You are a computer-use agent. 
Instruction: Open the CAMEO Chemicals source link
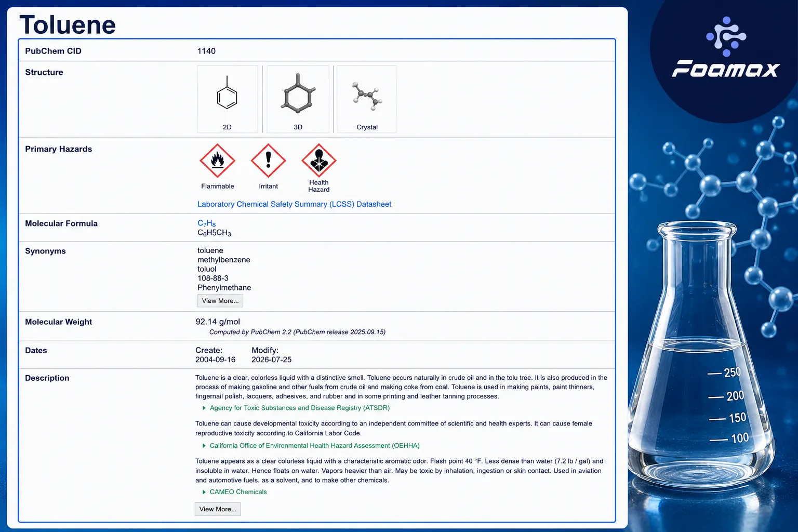[x=238, y=492]
